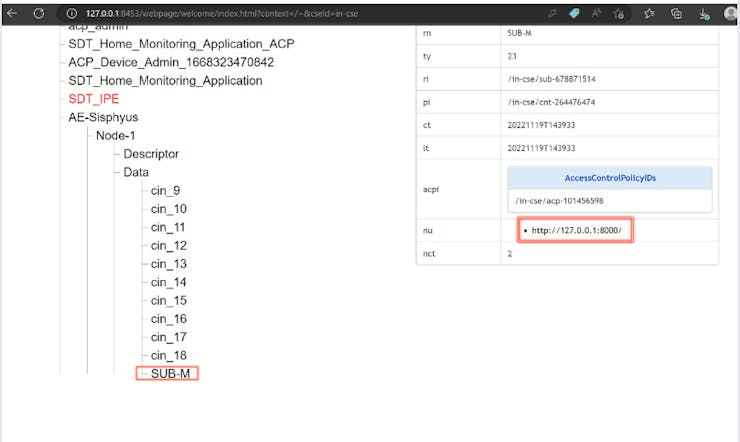740x442 pixels.
Task: Select cin_9 content instance
Action: pyautogui.click(x=165, y=191)
